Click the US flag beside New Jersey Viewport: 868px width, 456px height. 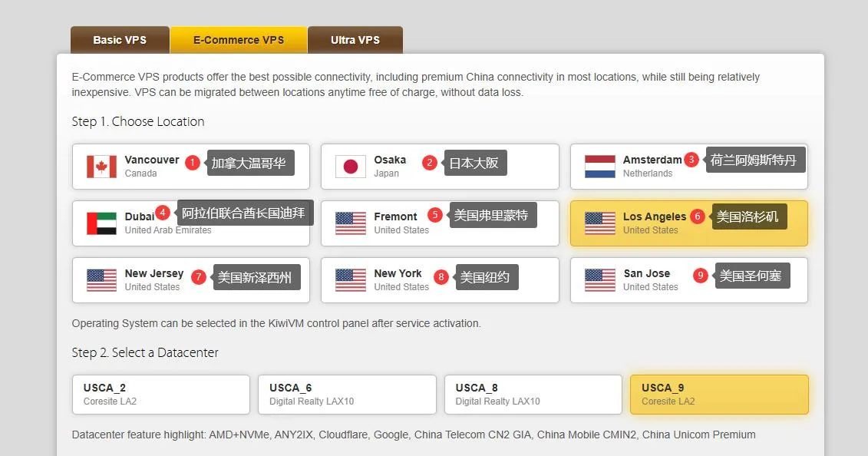point(101,280)
